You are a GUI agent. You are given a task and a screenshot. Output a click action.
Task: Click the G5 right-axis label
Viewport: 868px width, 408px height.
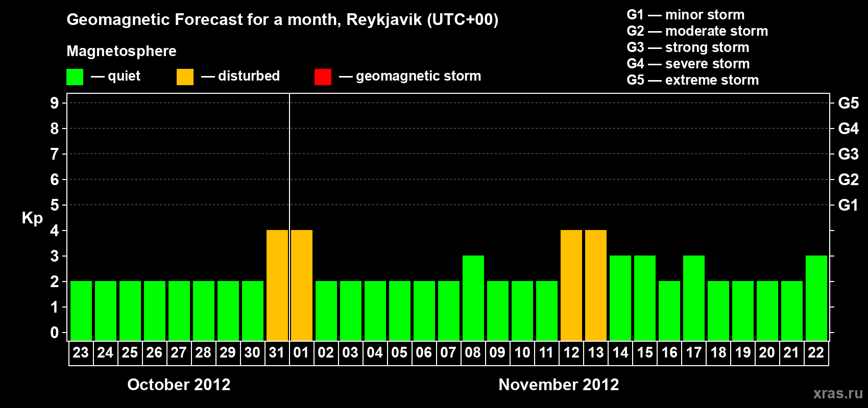click(x=849, y=103)
